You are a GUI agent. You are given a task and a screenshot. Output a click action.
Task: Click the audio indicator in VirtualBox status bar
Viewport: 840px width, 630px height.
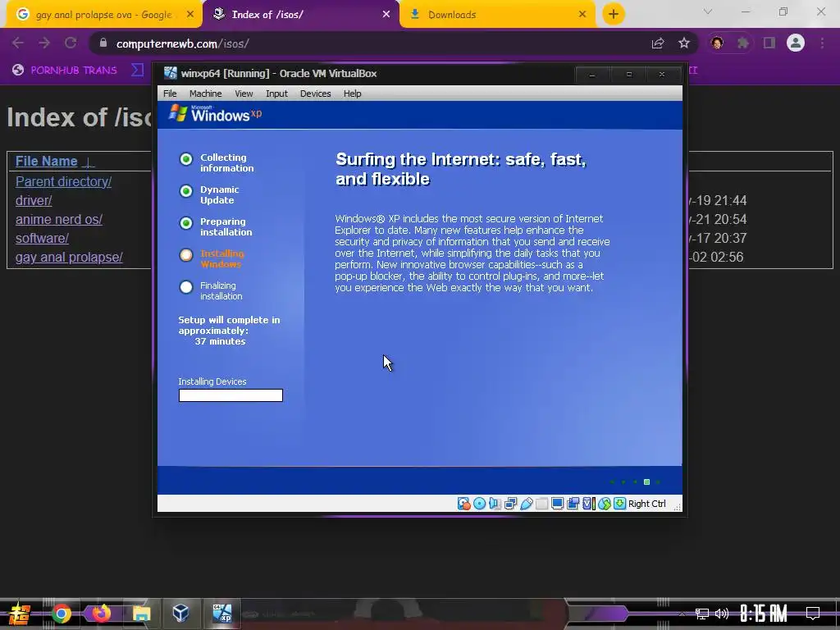(495, 504)
